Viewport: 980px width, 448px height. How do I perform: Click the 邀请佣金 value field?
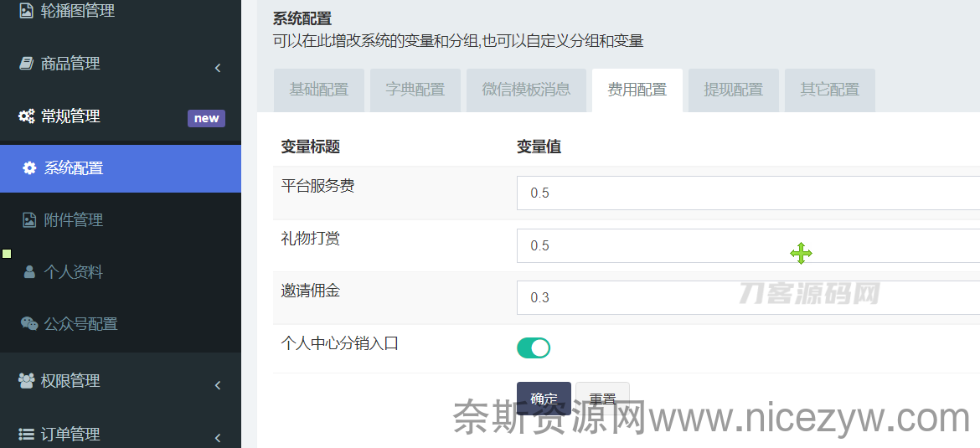pos(748,297)
